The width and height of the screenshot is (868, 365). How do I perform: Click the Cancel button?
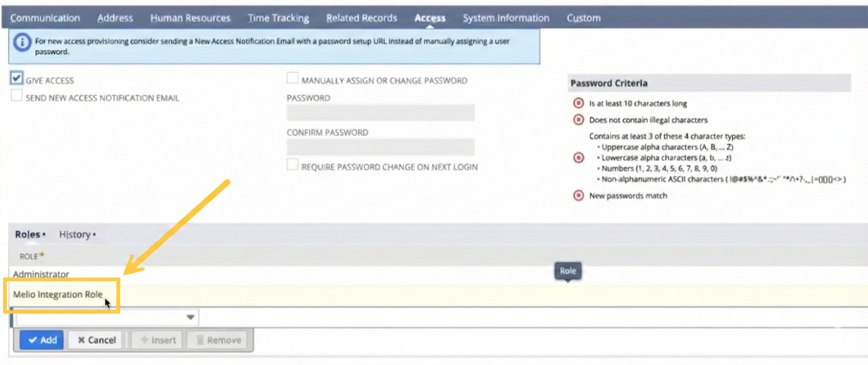point(96,340)
